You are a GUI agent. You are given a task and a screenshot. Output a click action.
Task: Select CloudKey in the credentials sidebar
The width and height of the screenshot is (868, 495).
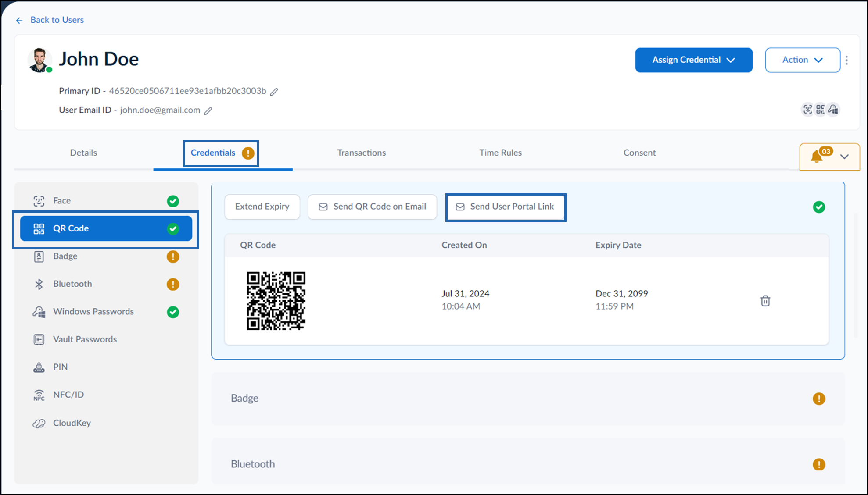106,423
